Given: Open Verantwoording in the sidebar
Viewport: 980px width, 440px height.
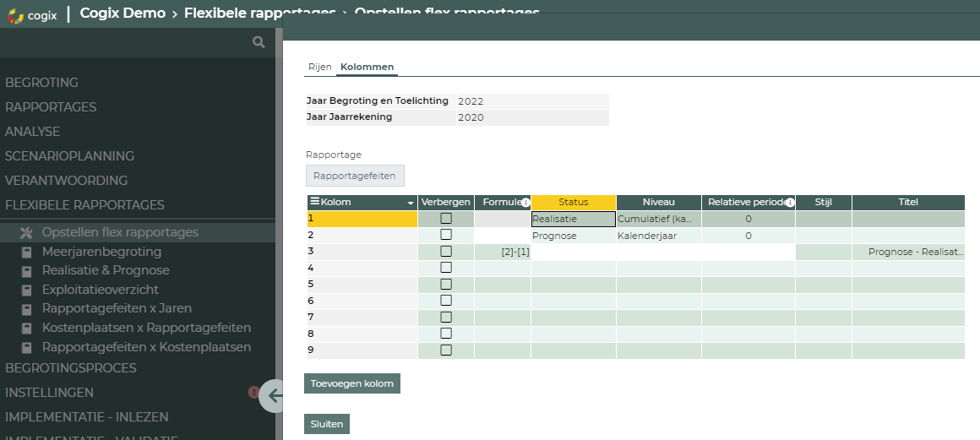Looking at the screenshot, I should click(66, 180).
